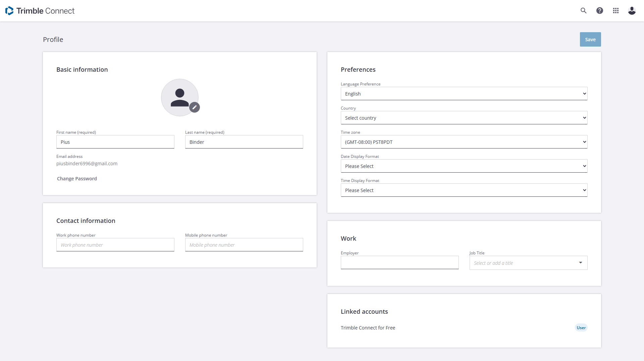This screenshot has height=361, width=644.
Task: Focus the Last name field
Action: click(x=244, y=142)
